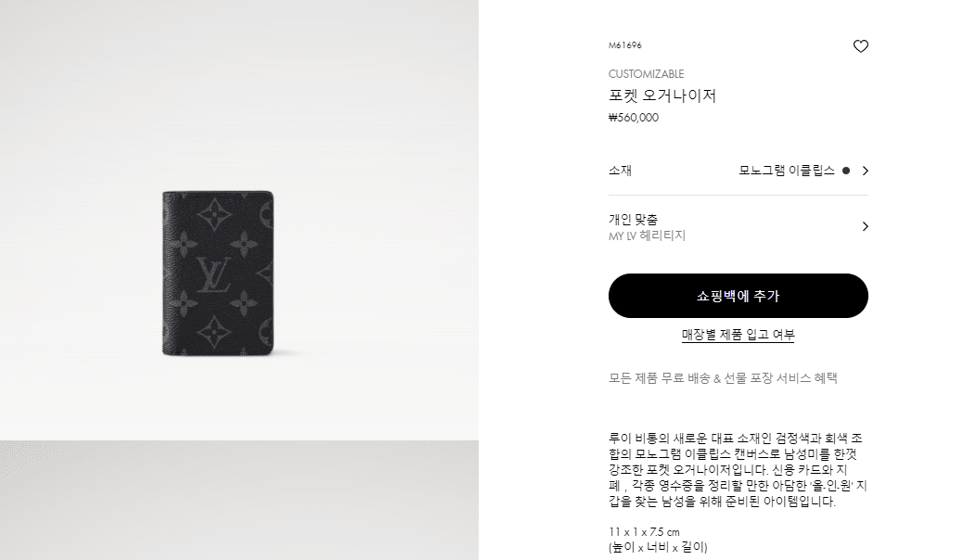Open 개인 맞춤 personalization via its chevron
Viewport: 976px width, 560px height.
pos(866,226)
